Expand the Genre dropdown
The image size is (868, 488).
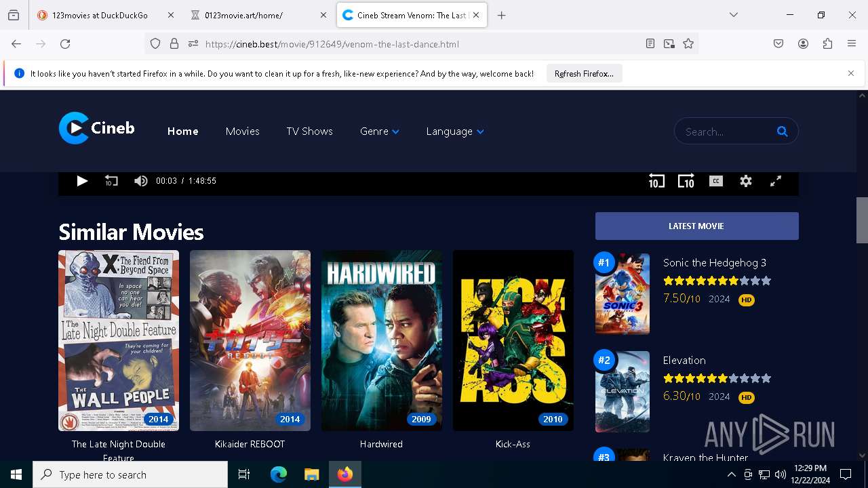[380, 131]
